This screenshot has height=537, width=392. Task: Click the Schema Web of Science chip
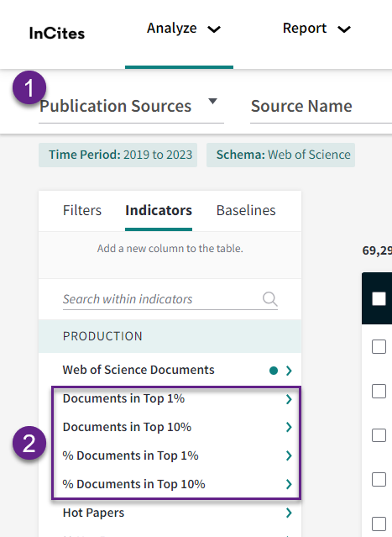[x=281, y=155]
